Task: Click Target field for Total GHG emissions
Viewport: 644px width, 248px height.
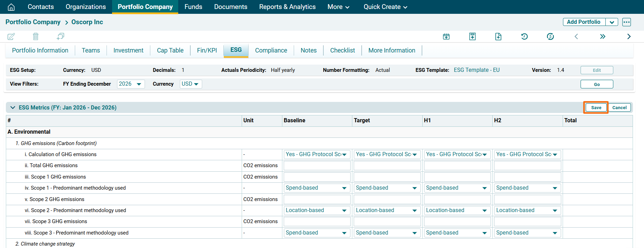Action: [x=387, y=166]
